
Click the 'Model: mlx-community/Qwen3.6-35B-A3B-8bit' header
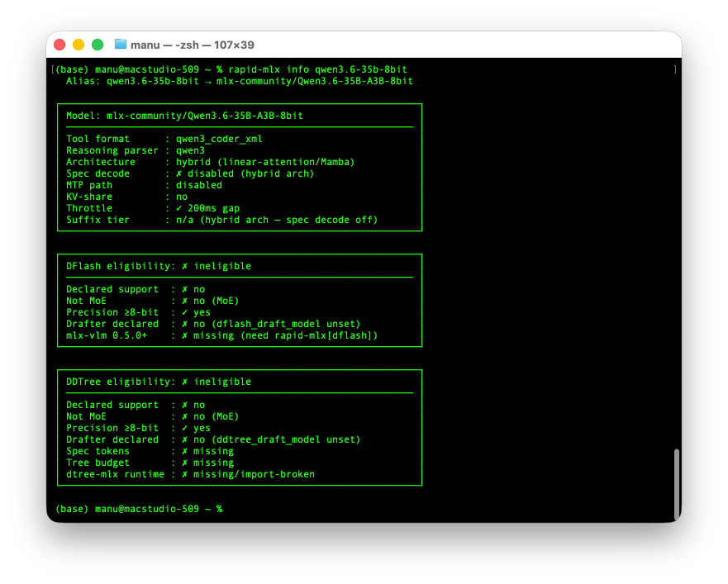click(184, 116)
